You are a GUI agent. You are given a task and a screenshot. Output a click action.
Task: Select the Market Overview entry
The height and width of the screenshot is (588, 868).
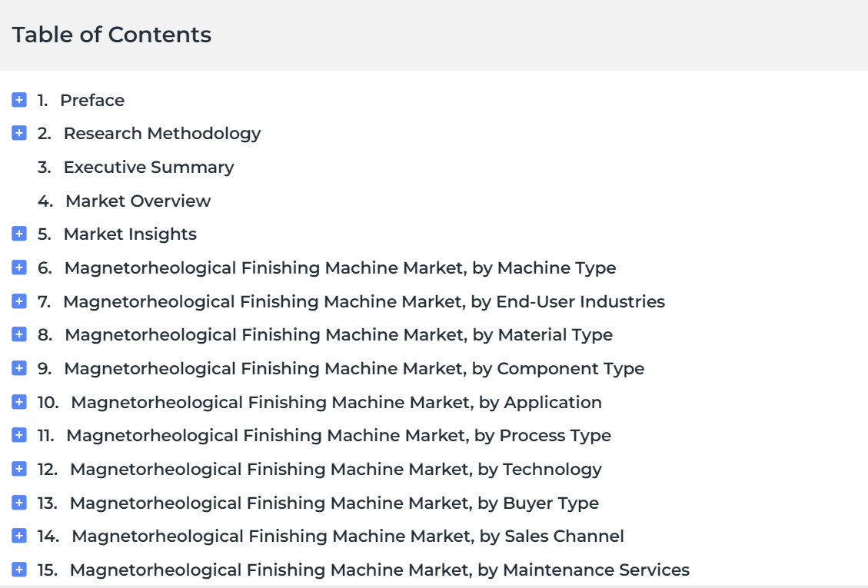point(138,201)
